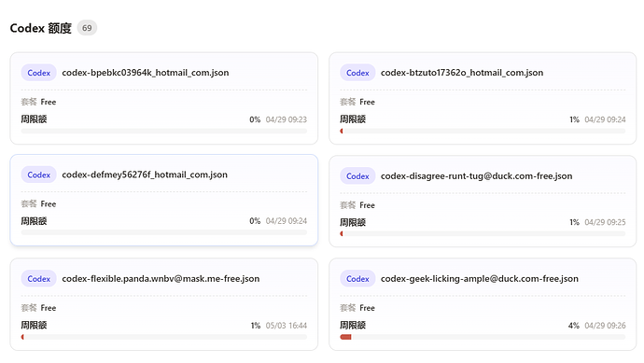Image resolution: width=644 pixels, height=363 pixels.
Task: Click the 69 count badge beside Codex 额度
Action: (x=87, y=28)
